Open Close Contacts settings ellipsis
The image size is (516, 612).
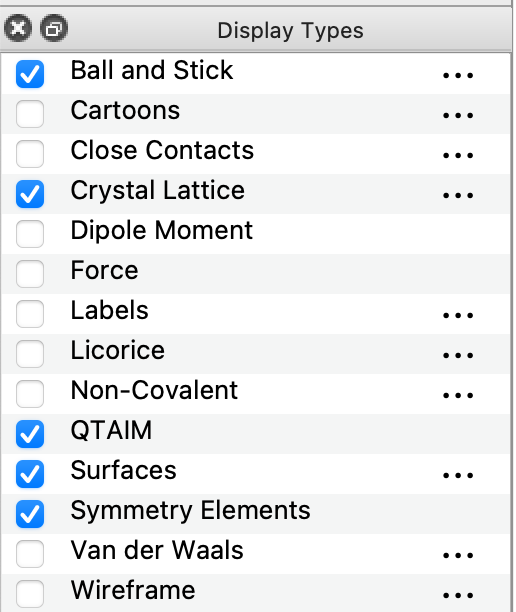tap(458, 155)
